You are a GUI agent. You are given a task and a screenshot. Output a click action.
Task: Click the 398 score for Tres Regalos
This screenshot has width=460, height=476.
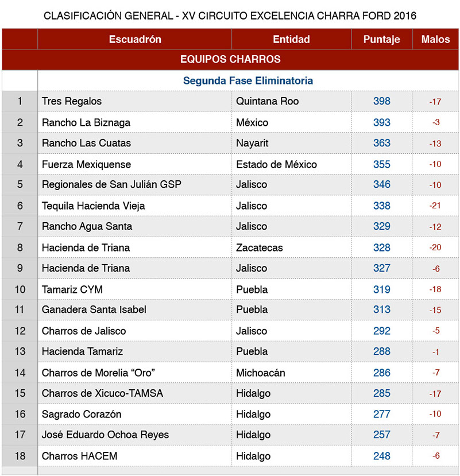(382, 101)
